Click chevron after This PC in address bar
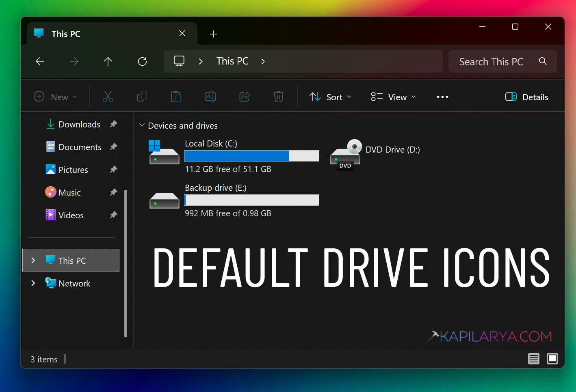Image resolution: width=576 pixels, height=392 pixels. [x=263, y=61]
